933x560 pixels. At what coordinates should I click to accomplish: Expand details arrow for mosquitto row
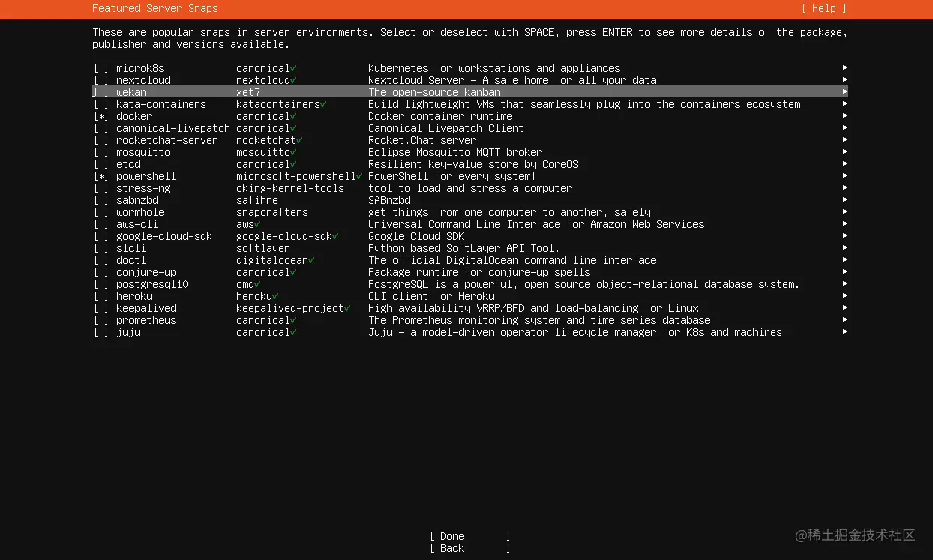point(845,152)
